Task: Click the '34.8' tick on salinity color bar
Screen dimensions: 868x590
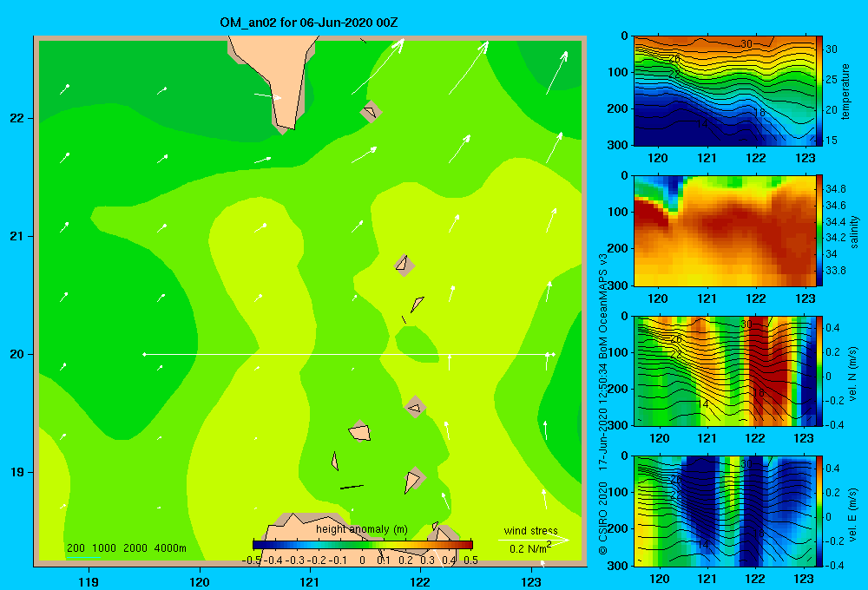Action: pyautogui.click(x=835, y=189)
